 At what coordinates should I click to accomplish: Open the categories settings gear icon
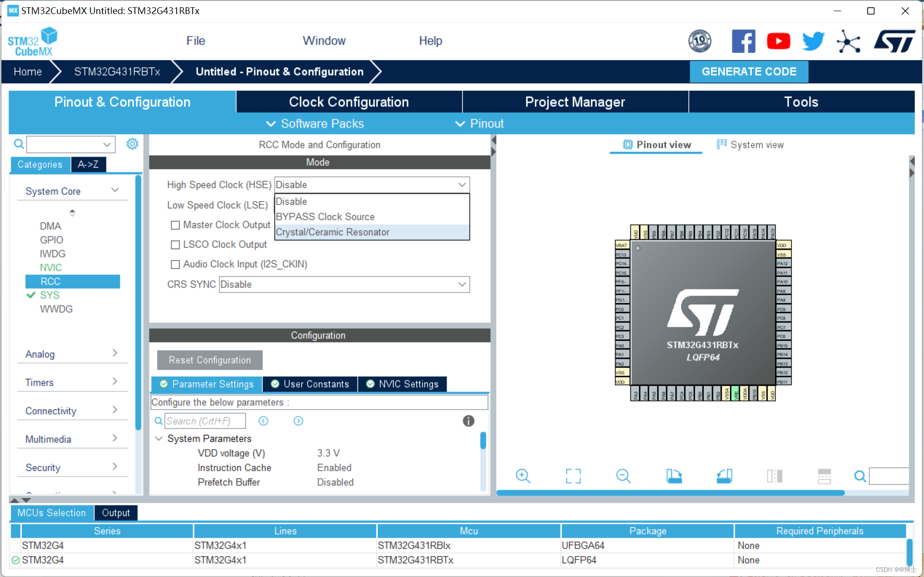(132, 144)
